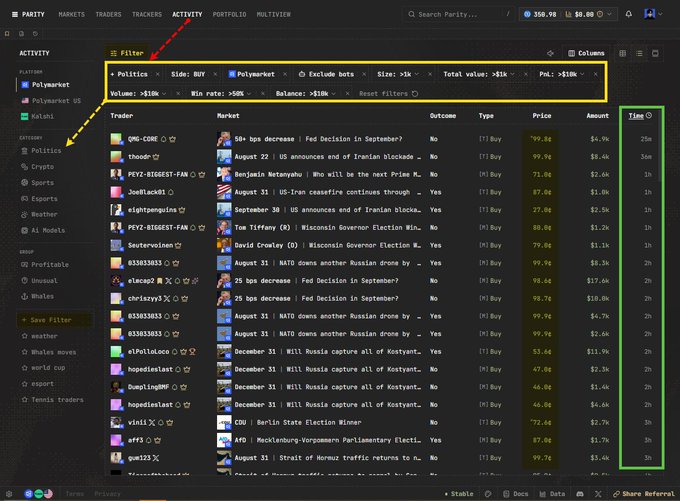Image resolution: width=680 pixels, height=501 pixels.
Task: Open the user avatar menu
Action: coord(649,14)
